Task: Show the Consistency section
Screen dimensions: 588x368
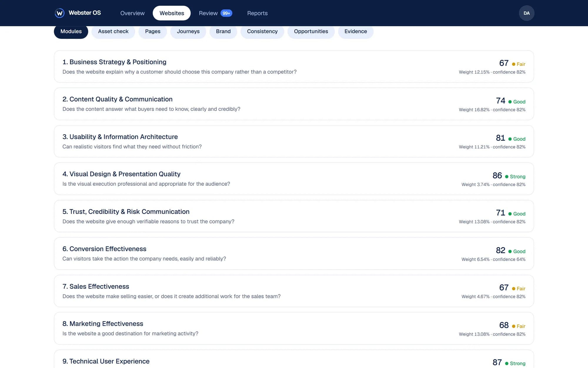Action: 262,31
